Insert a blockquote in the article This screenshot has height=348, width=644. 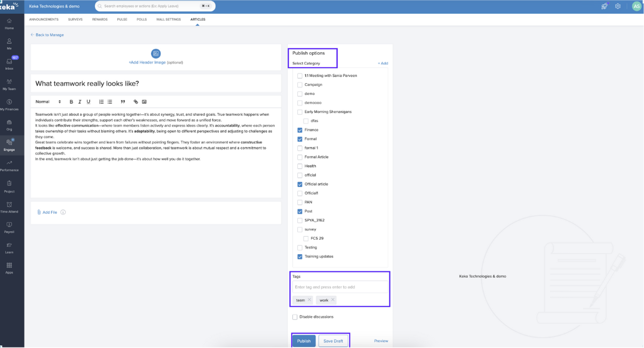click(x=123, y=102)
